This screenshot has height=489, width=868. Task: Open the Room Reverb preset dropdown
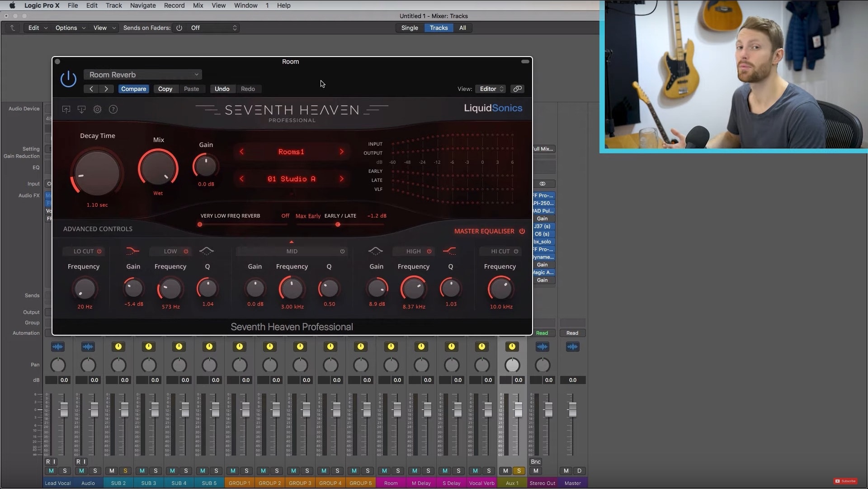coord(142,75)
